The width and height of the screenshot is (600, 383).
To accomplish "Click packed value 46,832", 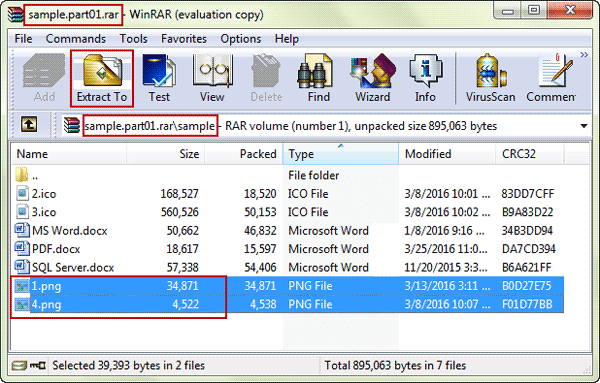I will pos(260,231).
